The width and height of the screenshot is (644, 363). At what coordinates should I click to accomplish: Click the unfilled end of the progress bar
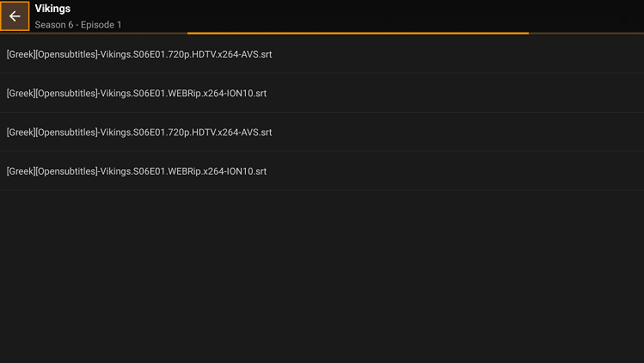586,33
